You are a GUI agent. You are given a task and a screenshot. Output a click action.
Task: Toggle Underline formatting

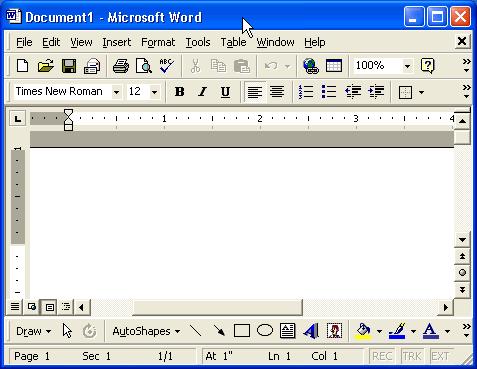226,92
